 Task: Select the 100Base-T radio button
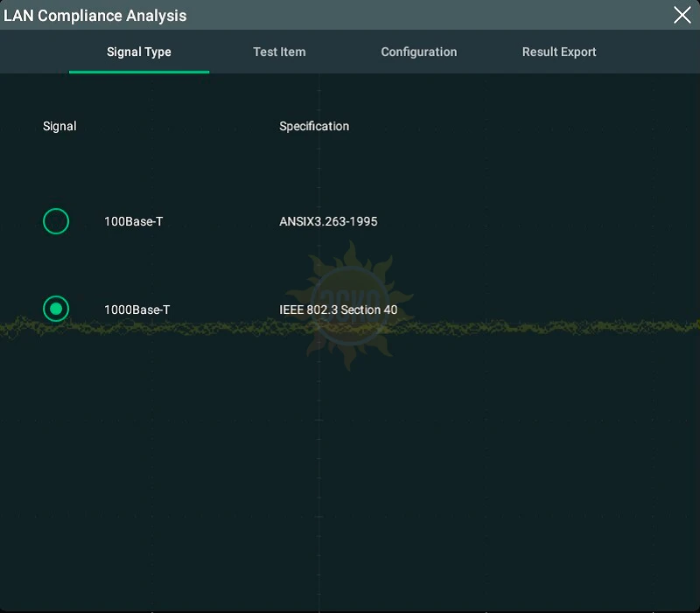(56, 221)
